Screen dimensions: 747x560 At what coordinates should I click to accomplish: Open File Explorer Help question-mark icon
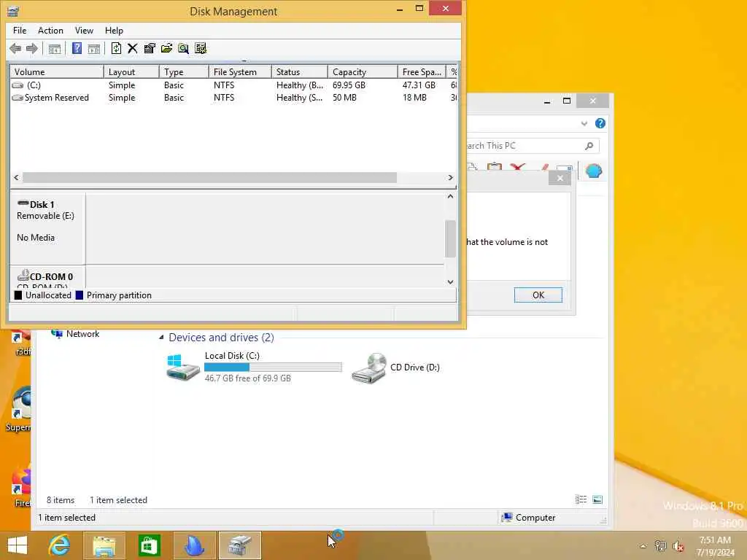coord(600,123)
